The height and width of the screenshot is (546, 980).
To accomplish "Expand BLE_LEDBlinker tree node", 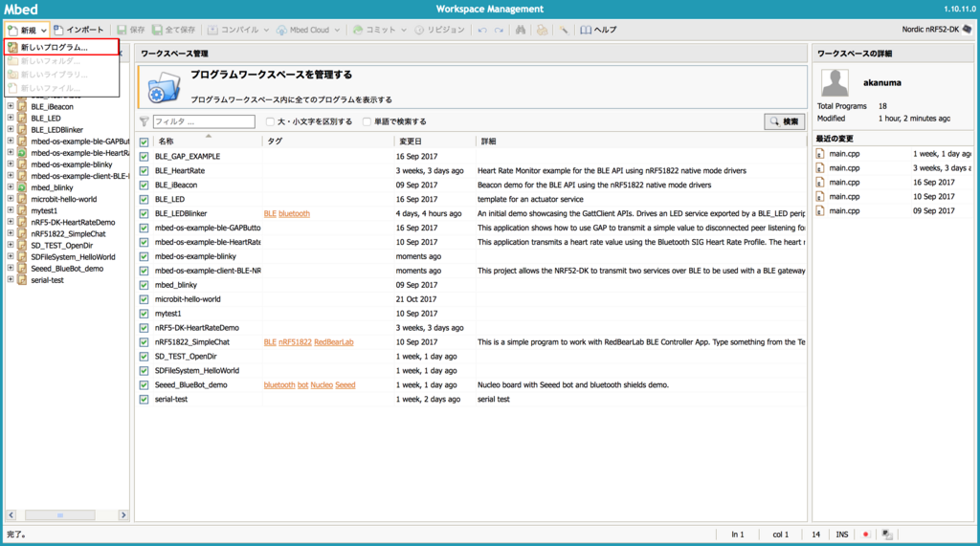I will coord(11,129).
